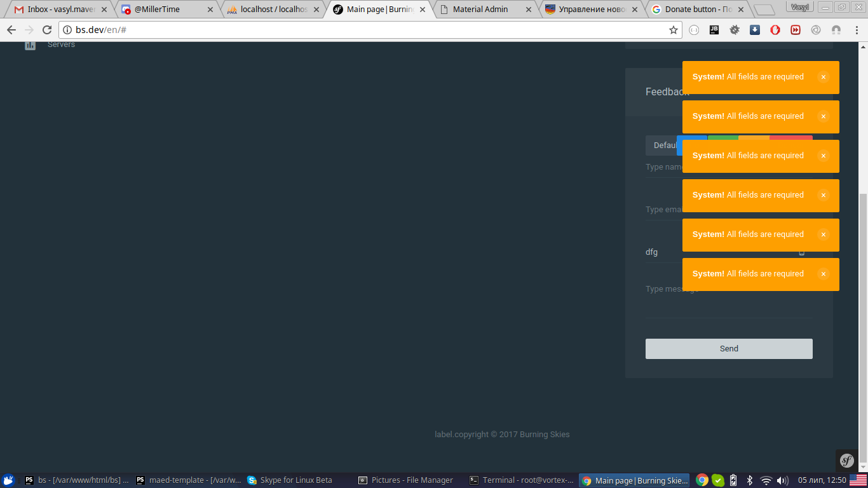Click the gray swirl extension icon
This screenshot has height=488, width=868.
click(x=816, y=30)
